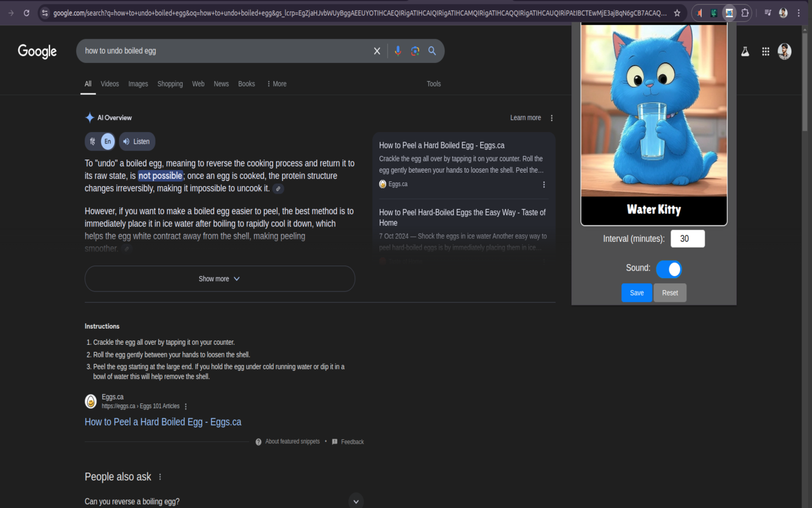The height and width of the screenshot is (508, 812).
Task: Start a voice search with the microphone icon
Action: pos(398,51)
